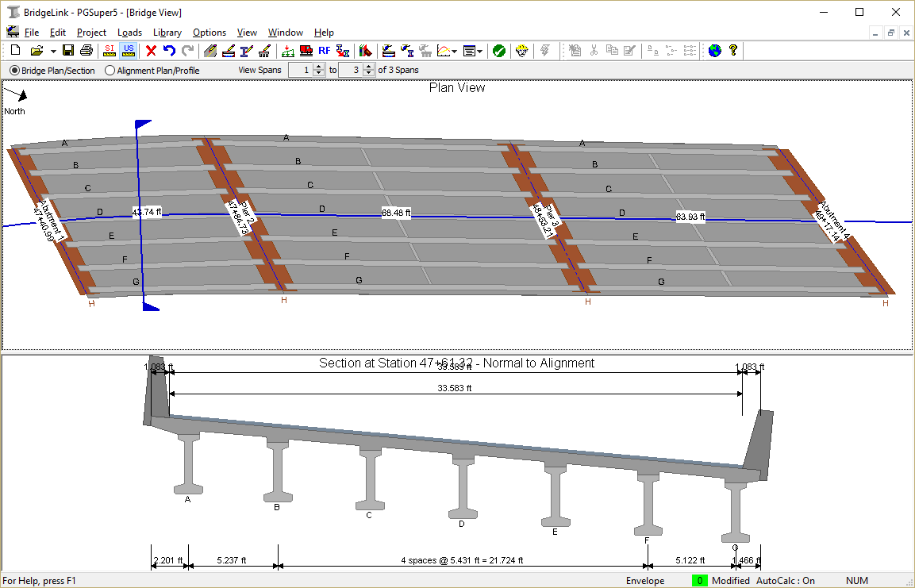The image size is (915, 588).
Task: Click the Envelope status bar item
Action: (644, 580)
